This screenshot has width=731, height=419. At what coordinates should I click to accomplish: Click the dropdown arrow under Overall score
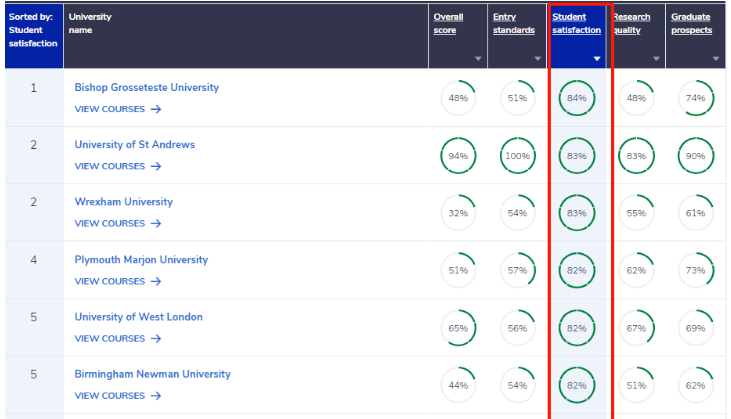pyautogui.click(x=478, y=59)
